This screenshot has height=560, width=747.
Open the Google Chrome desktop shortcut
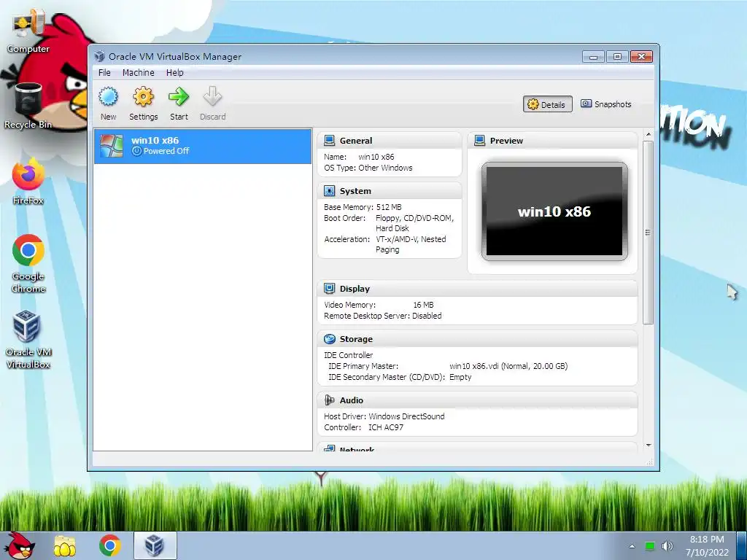tap(28, 263)
